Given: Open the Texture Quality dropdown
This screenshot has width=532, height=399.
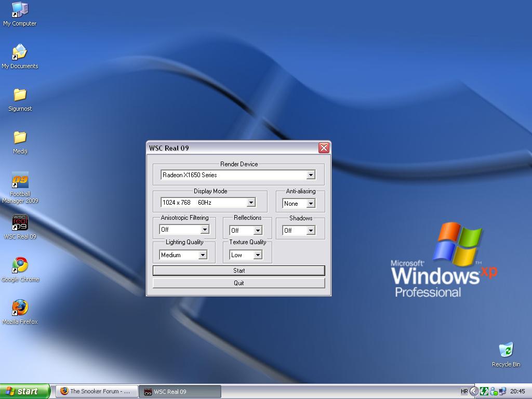Looking at the screenshot, I should [246, 255].
